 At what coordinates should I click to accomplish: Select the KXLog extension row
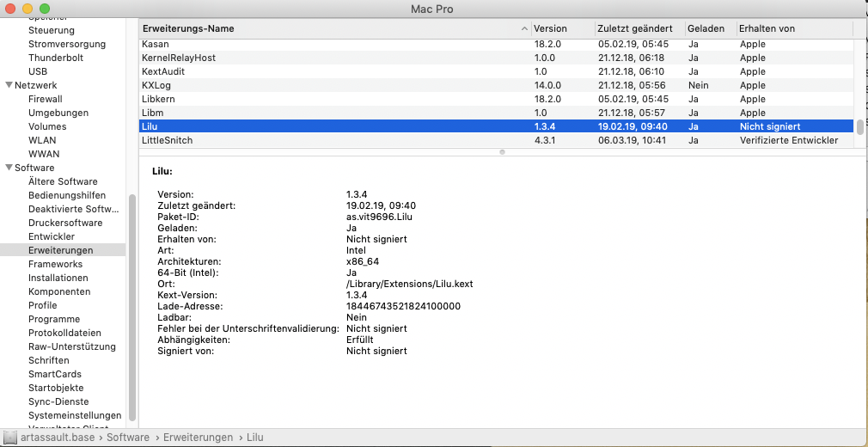[x=496, y=85]
